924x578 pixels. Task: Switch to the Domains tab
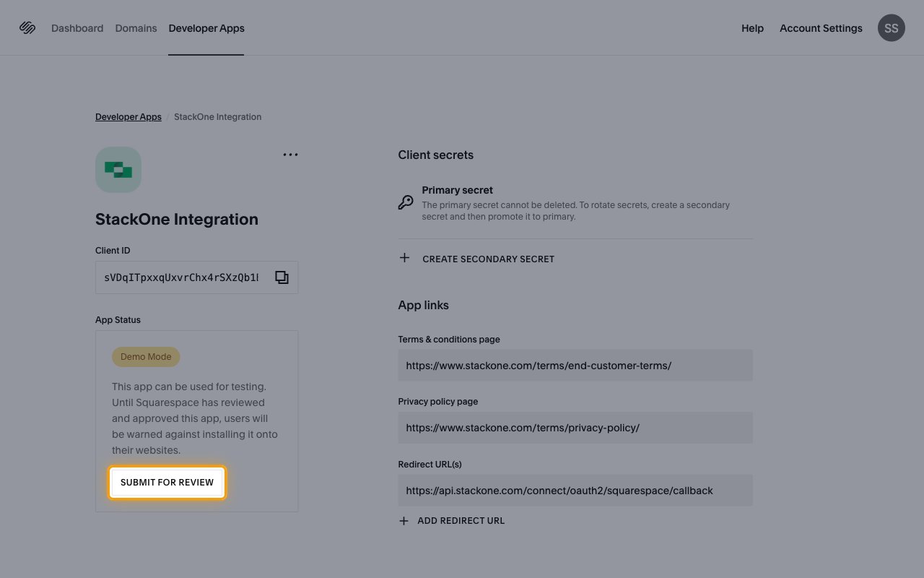pos(136,28)
